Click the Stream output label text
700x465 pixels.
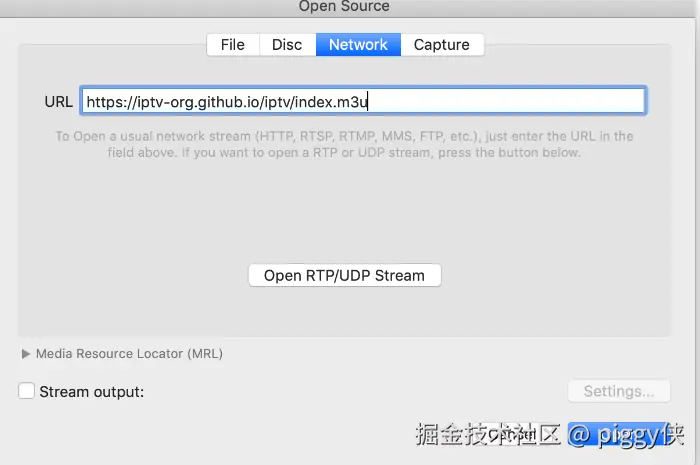92,392
